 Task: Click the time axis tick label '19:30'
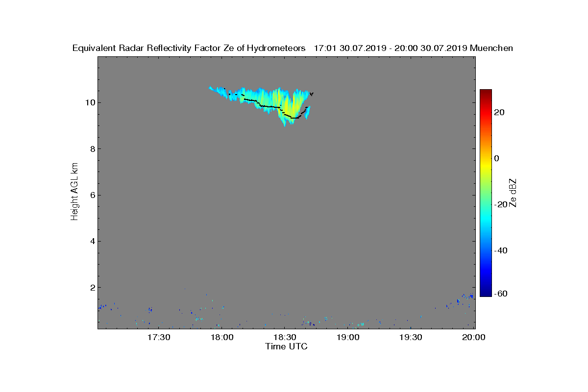pos(411,338)
